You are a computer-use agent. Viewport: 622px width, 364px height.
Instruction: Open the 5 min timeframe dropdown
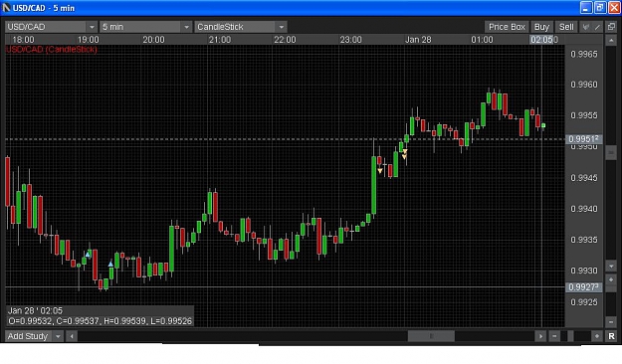pyautogui.click(x=145, y=27)
